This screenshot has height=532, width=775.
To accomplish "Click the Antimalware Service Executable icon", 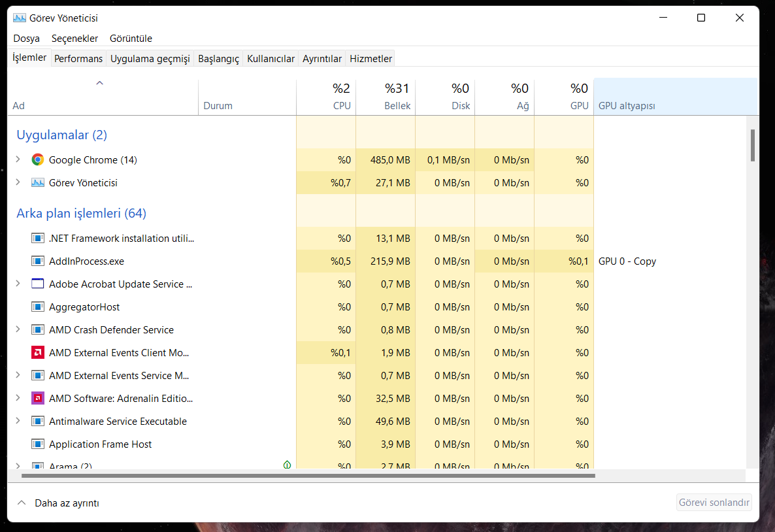I will point(38,421).
